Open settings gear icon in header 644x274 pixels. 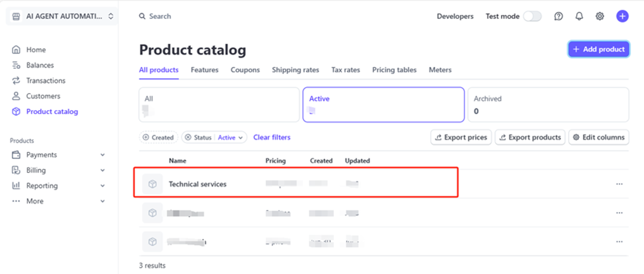click(600, 16)
